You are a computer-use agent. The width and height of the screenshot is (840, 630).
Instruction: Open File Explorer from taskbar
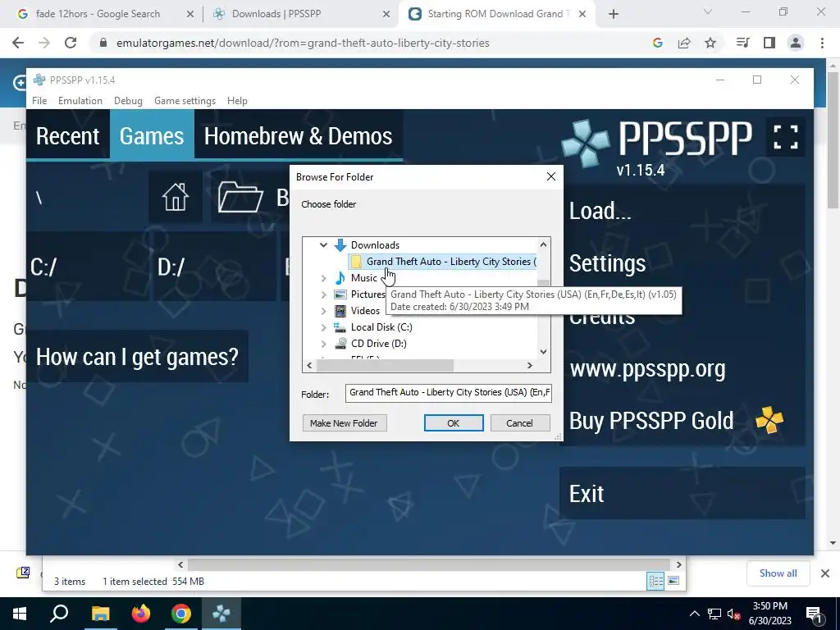pyautogui.click(x=100, y=614)
